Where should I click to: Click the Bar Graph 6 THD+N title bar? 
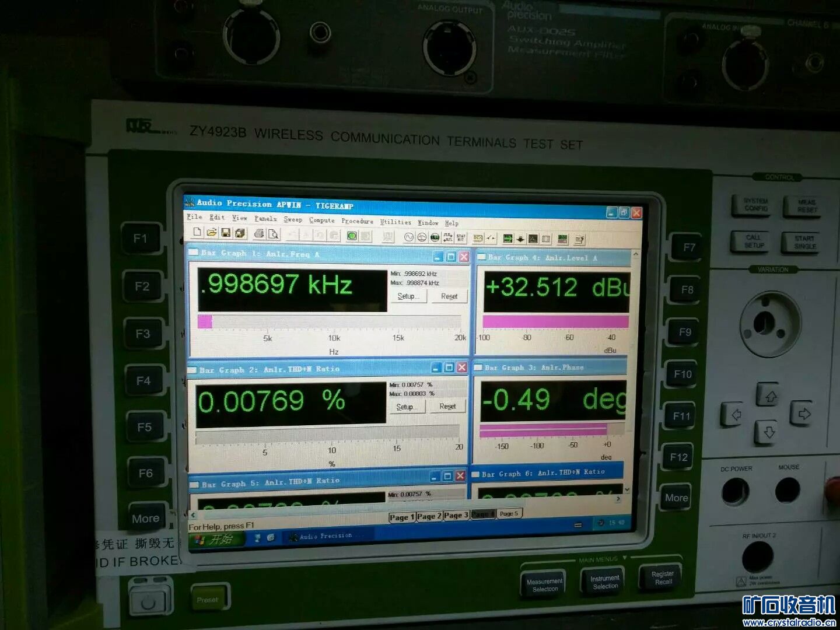pyautogui.click(x=547, y=473)
